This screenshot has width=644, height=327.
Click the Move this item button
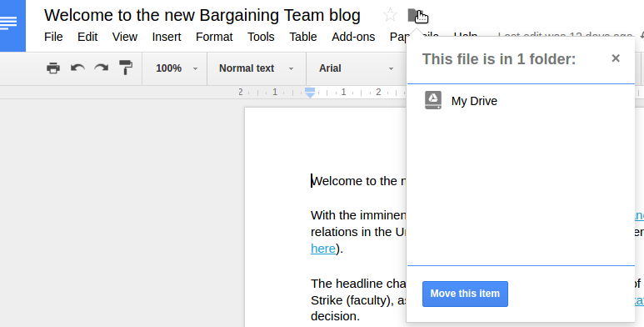(465, 294)
